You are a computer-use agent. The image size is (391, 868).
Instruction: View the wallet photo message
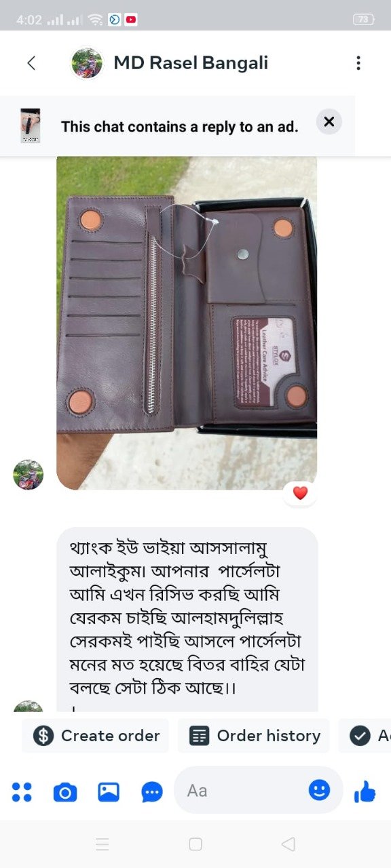point(187,323)
